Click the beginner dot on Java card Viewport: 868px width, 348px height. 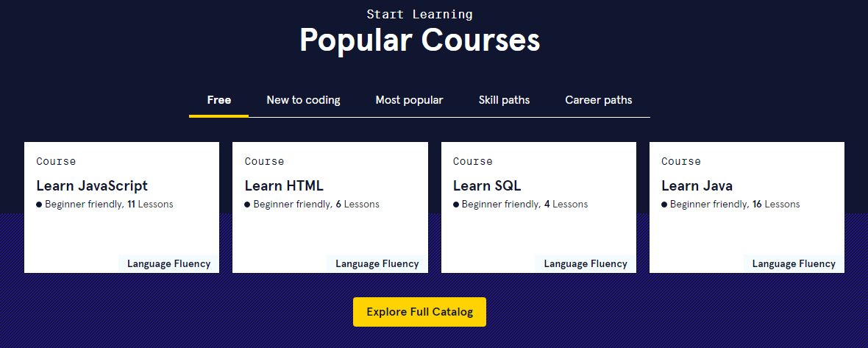click(x=664, y=205)
